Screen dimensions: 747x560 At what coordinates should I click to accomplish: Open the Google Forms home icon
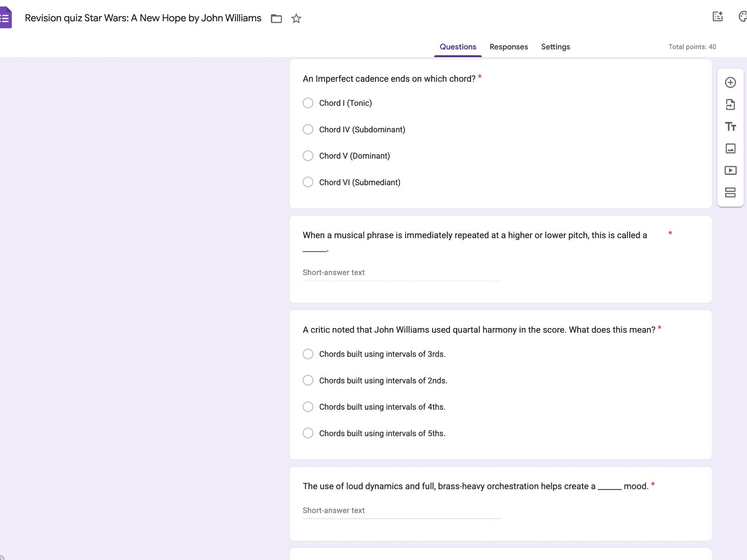click(x=5, y=18)
